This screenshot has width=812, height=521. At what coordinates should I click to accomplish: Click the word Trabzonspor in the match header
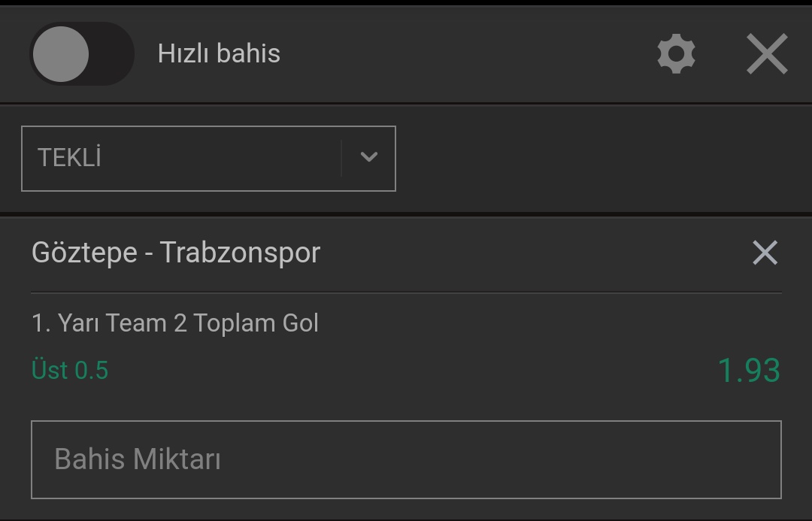pyautogui.click(x=241, y=253)
